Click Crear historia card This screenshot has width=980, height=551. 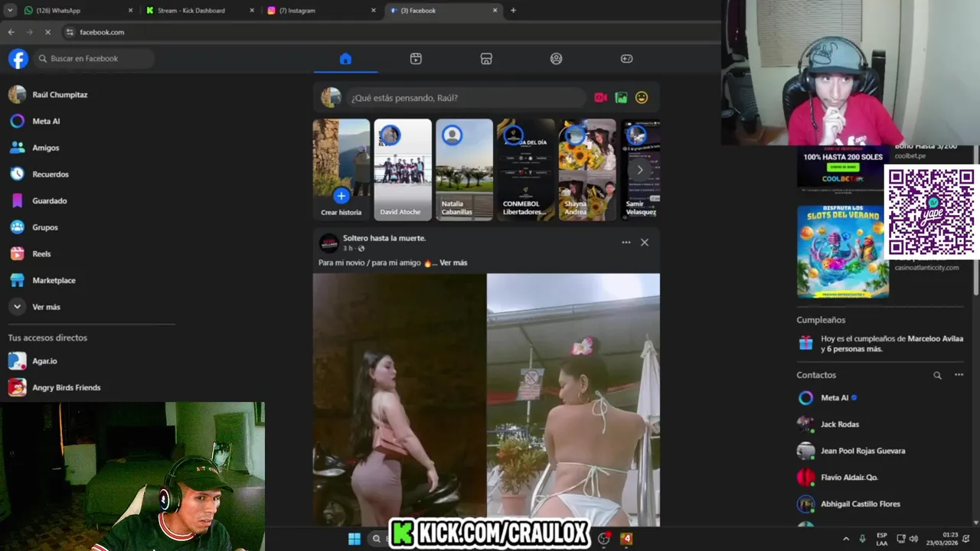coord(341,170)
